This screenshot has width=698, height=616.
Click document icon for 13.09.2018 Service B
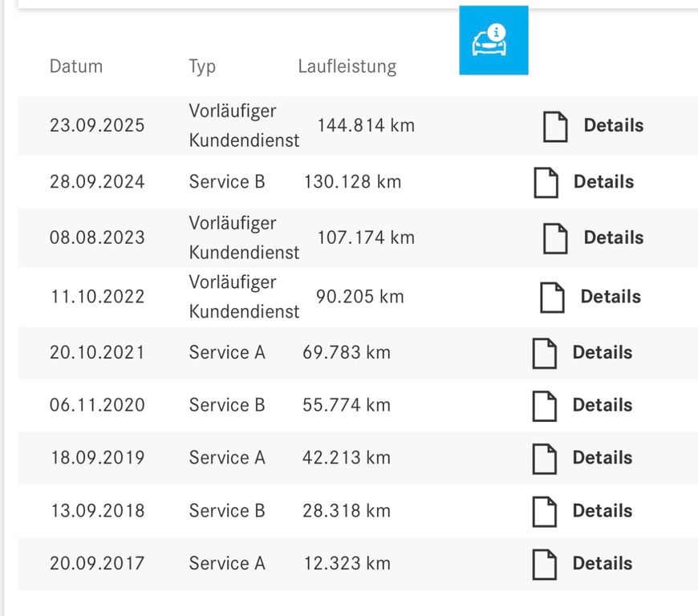click(x=545, y=511)
